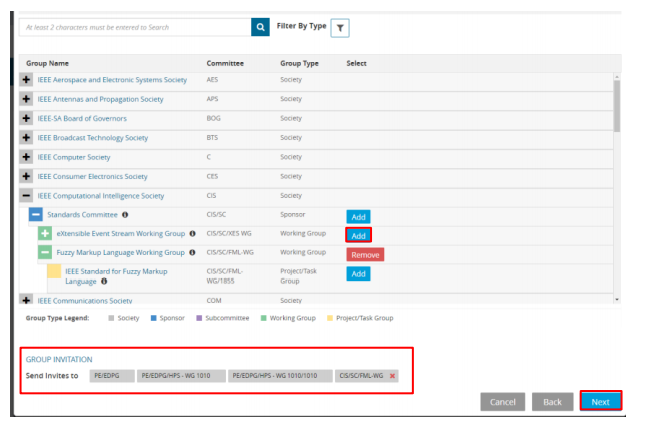The height and width of the screenshot is (429, 647).
Task: Click the AES committee cell
Action: [x=212, y=80]
